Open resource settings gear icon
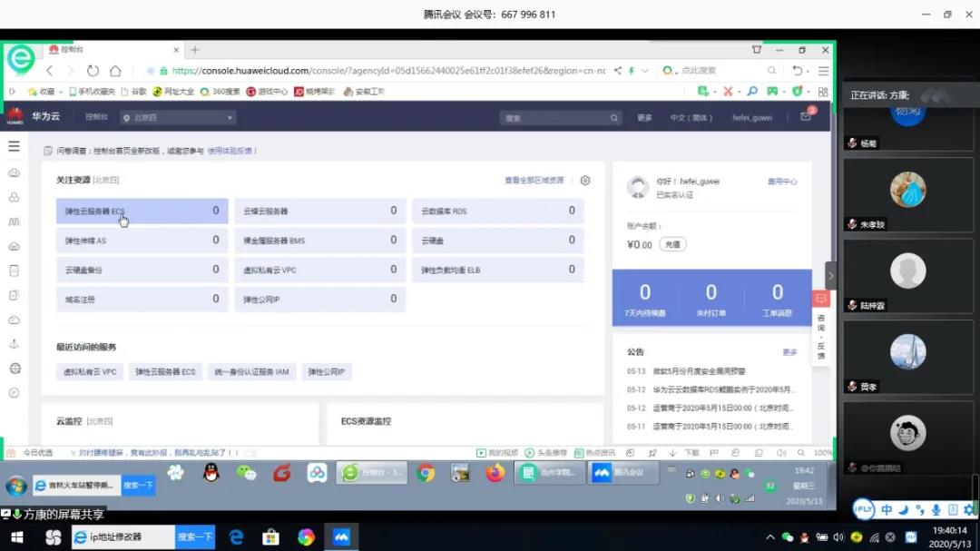Image resolution: width=980 pixels, height=551 pixels. pyautogui.click(x=585, y=180)
